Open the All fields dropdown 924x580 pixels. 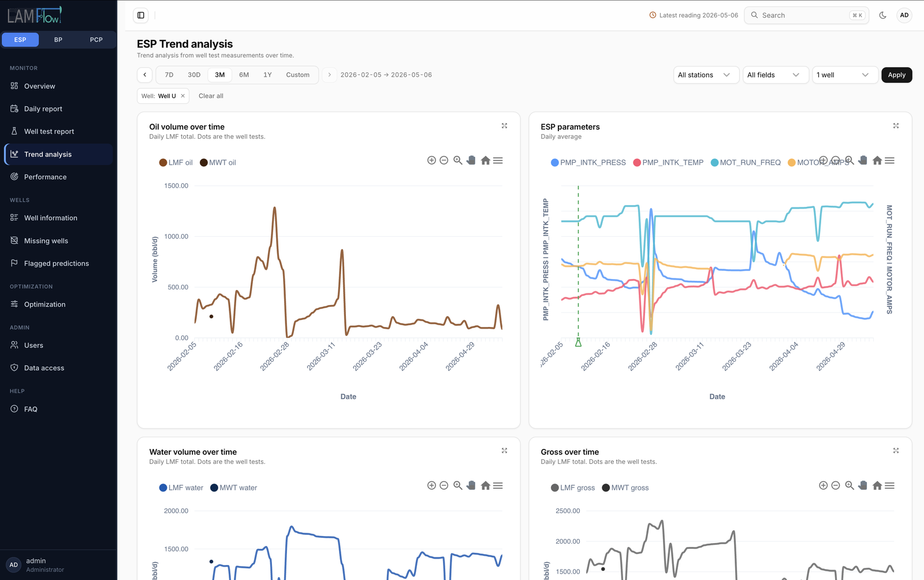[775, 75]
